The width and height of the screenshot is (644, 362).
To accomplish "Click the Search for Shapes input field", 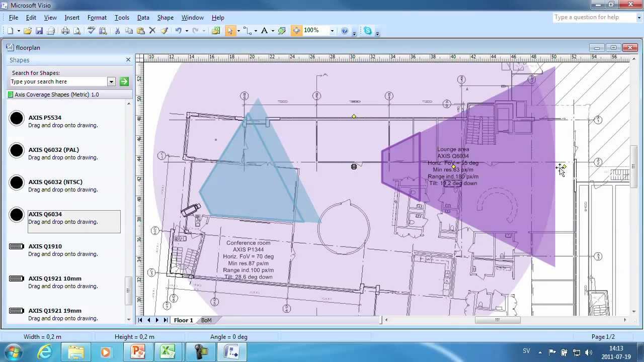I will click(59, 81).
